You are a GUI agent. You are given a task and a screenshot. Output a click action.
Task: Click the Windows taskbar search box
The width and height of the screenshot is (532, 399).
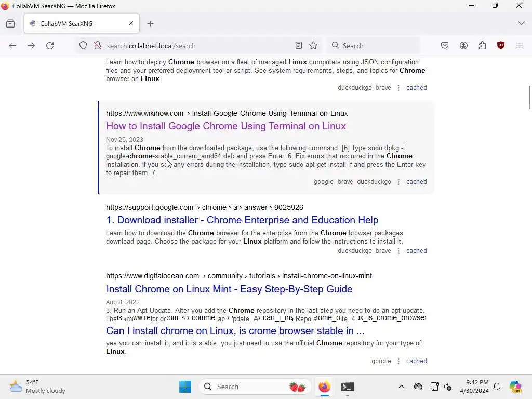[255, 387]
